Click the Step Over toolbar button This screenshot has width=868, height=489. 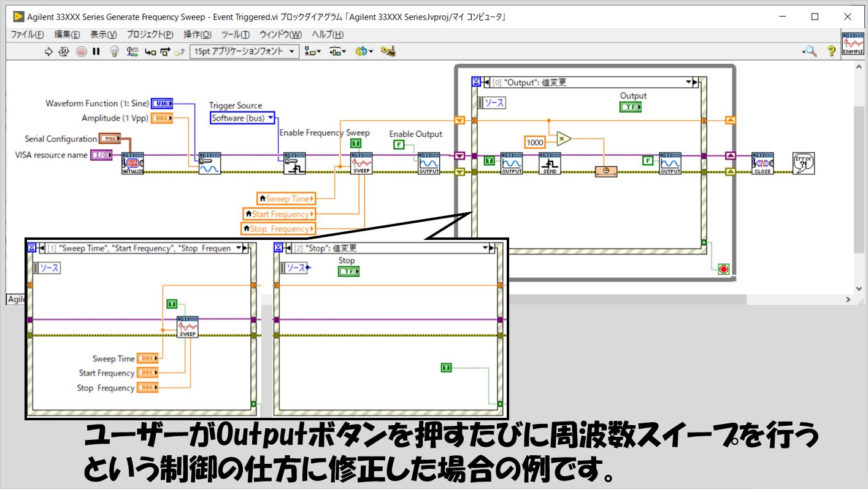point(164,52)
